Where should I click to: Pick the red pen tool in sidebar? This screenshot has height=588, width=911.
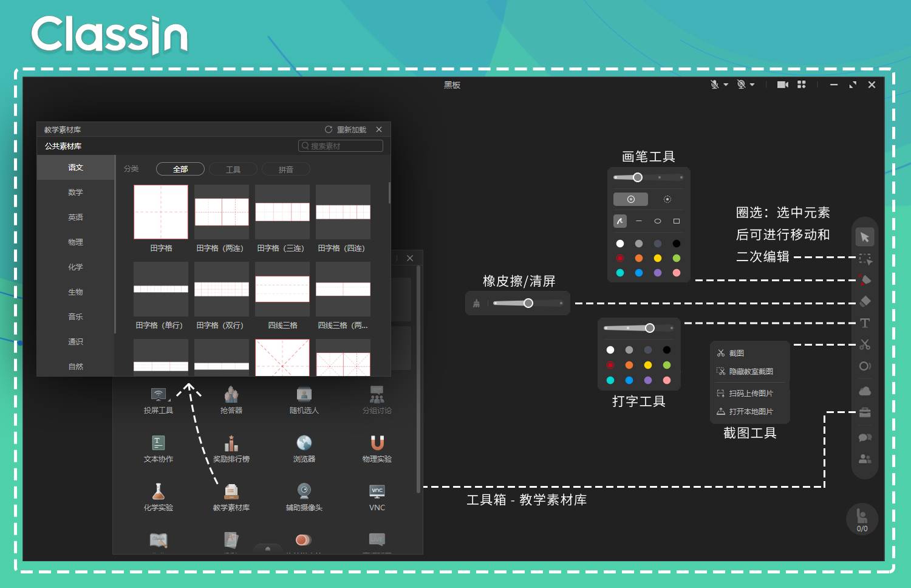[865, 280]
